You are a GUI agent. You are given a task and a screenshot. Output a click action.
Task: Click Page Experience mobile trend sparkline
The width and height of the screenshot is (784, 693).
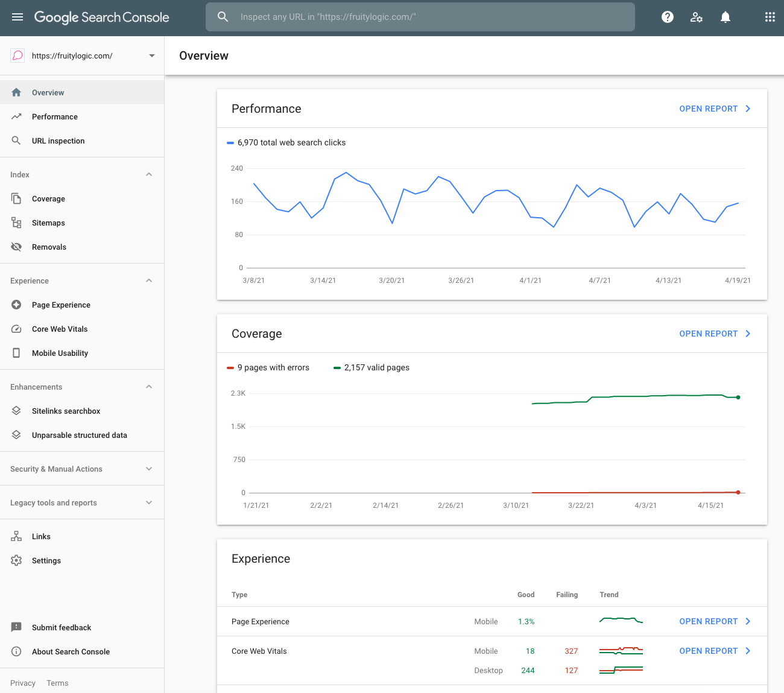tap(621, 620)
